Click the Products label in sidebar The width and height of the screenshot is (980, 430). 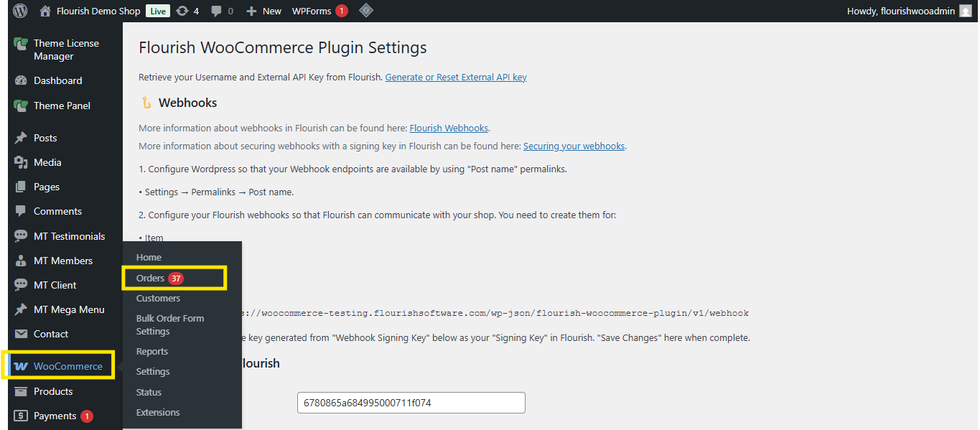[53, 391]
